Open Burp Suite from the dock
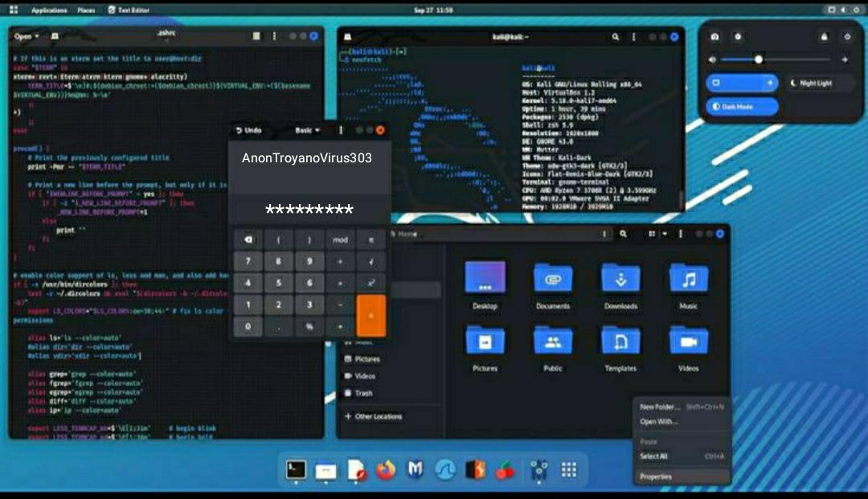This screenshot has height=499, width=868. point(475,470)
